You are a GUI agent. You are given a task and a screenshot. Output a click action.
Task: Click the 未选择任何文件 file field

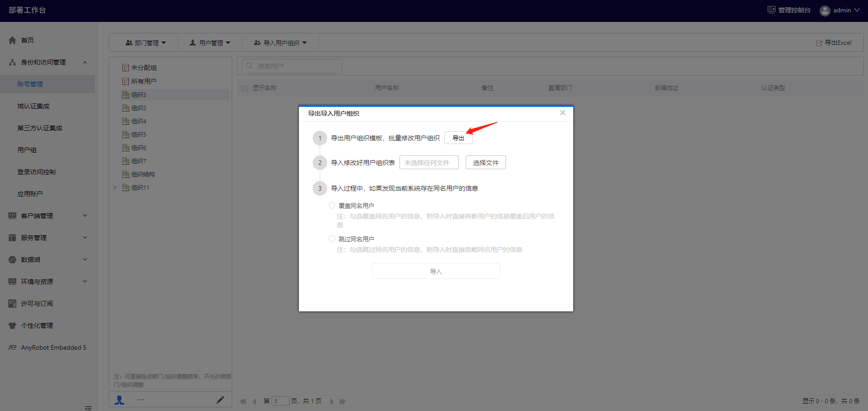tap(429, 162)
